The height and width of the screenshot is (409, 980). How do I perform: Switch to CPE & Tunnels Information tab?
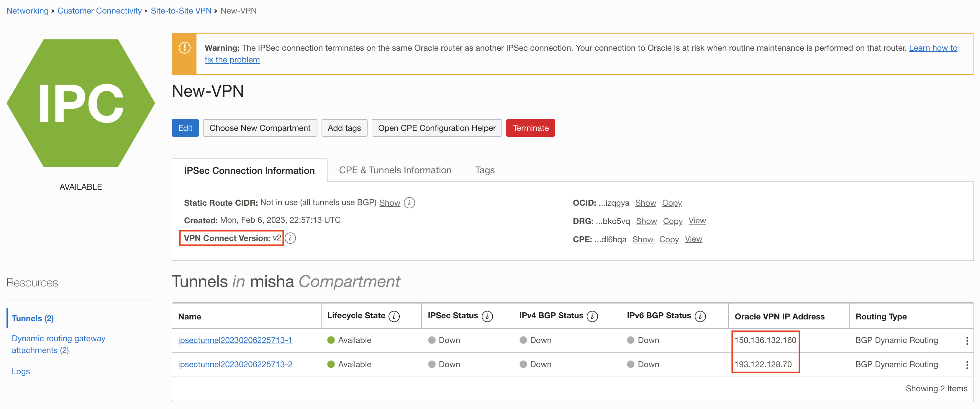coord(394,170)
